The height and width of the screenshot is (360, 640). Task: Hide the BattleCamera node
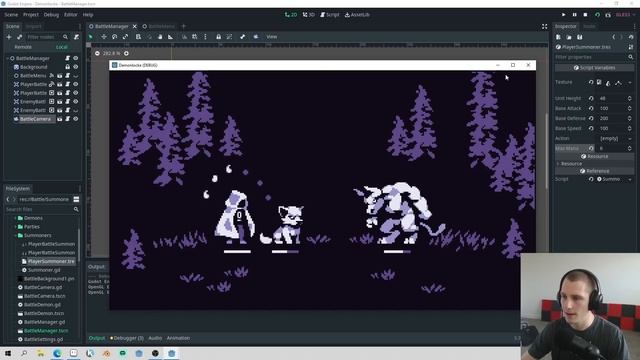(x=76, y=119)
